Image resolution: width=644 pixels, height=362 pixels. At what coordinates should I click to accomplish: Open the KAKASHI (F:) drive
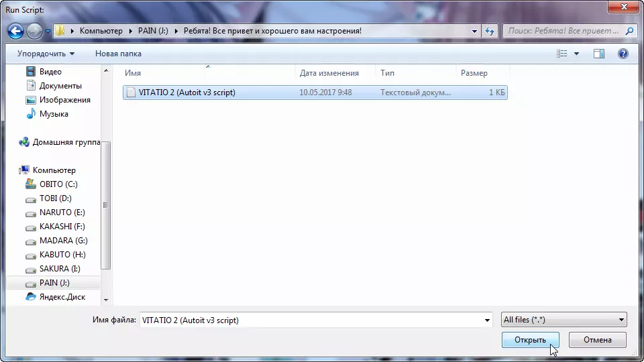[62, 227]
